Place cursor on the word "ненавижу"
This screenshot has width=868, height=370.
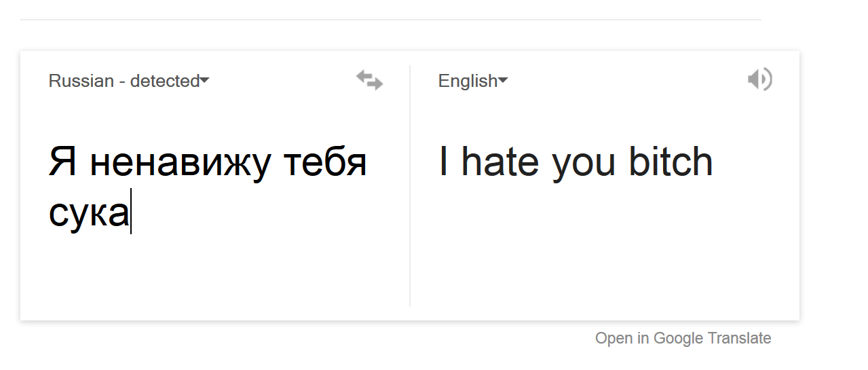[181, 164]
